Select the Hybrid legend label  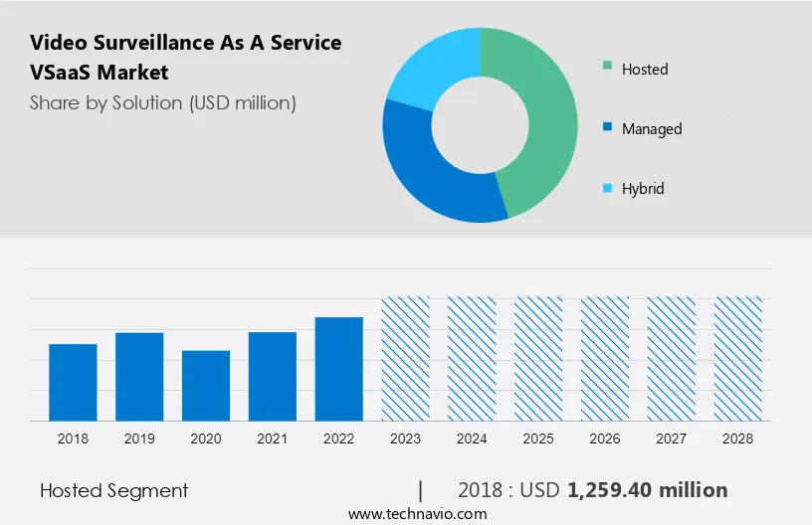(x=642, y=189)
